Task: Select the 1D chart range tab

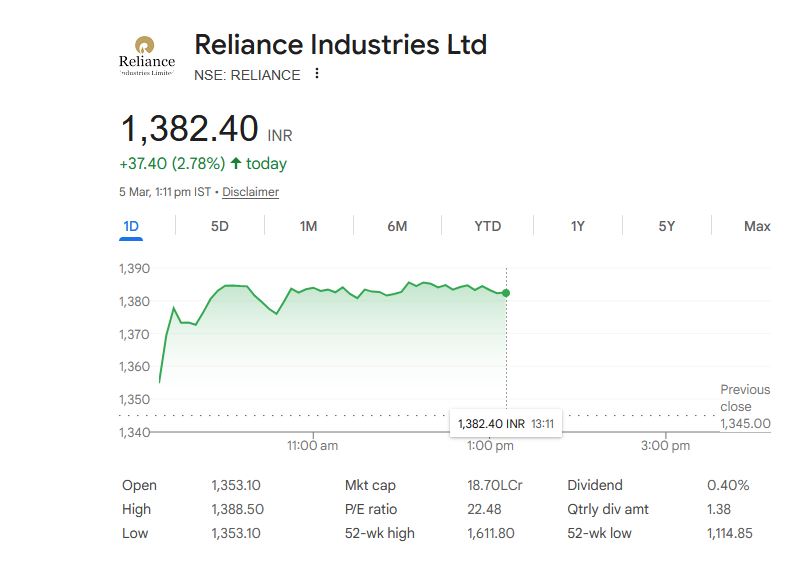Action: [131, 226]
